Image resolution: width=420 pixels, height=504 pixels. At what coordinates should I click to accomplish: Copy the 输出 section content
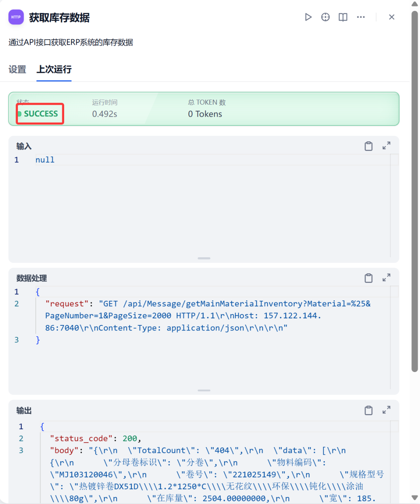[368, 411]
